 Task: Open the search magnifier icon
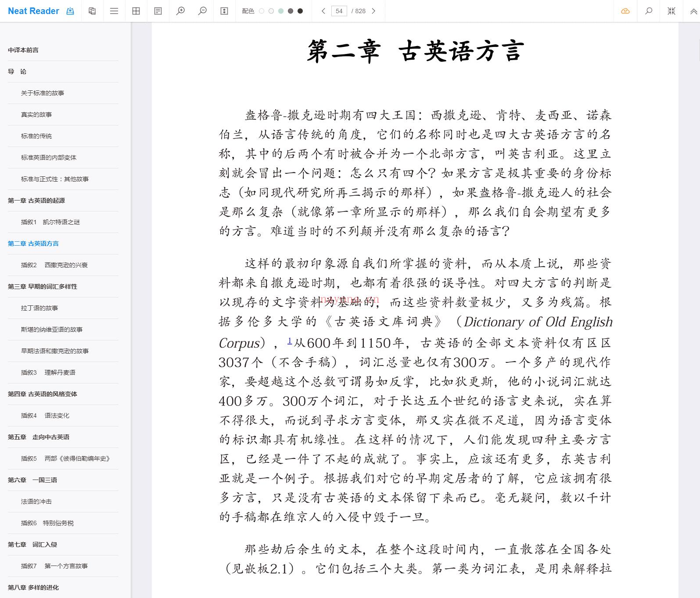[649, 11]
